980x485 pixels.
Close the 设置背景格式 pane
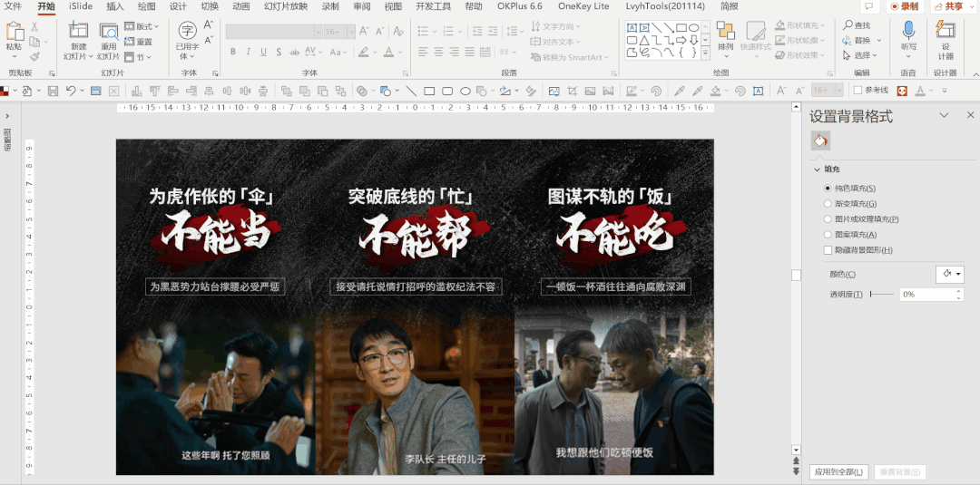970,115
